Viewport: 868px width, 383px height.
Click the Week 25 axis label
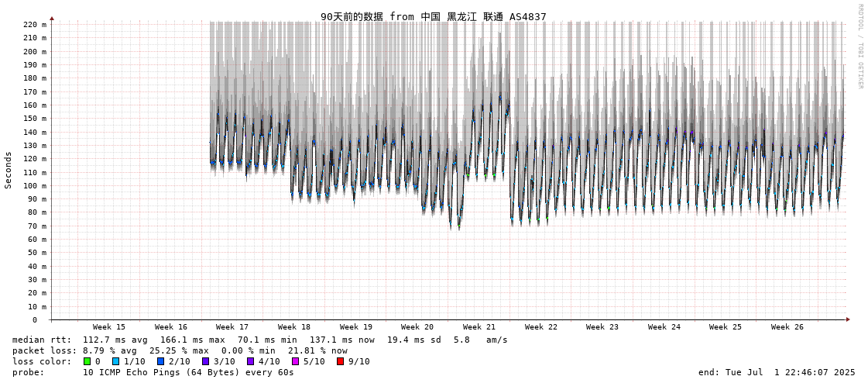[x=726, y=327]
